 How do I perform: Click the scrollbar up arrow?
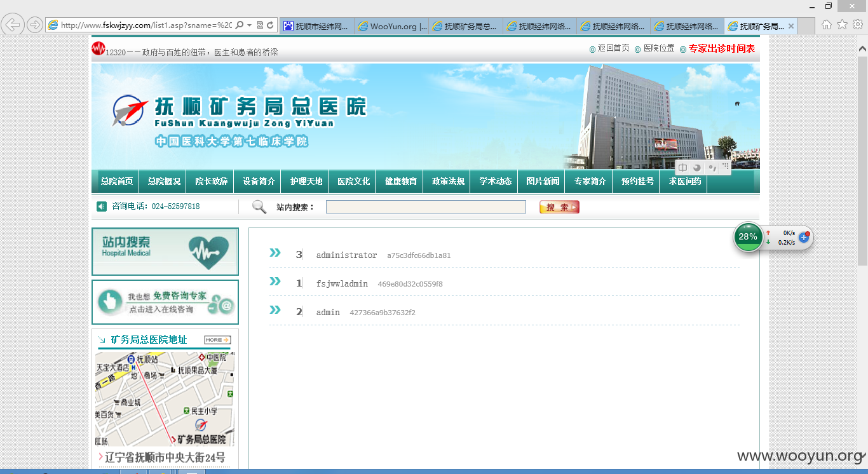862,48
